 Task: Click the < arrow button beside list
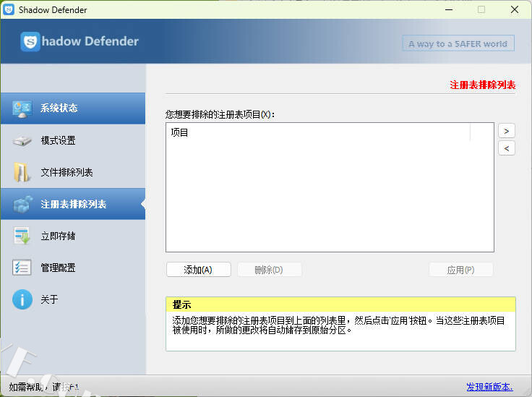tap(507, 148)
